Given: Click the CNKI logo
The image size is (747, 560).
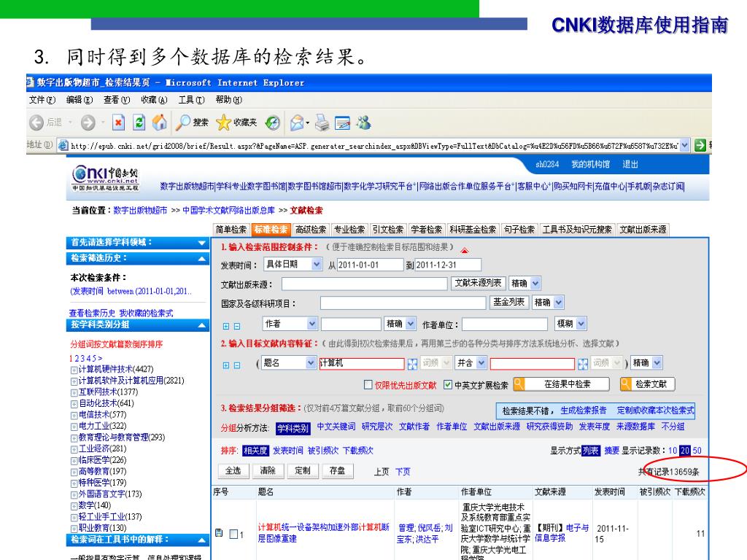Looking at the screenshot, I should (x=105, y=178).
